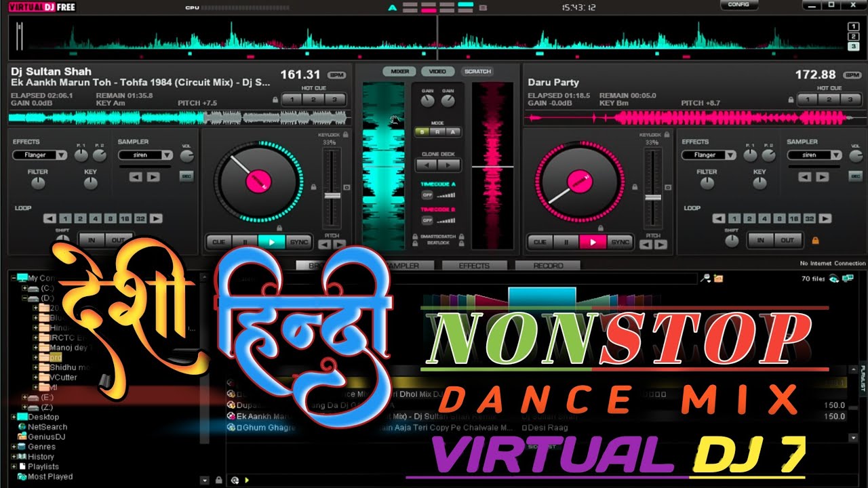Click the hot cue lock on left deck
This screenshot has width=868, height=488.
click(275, 100)
